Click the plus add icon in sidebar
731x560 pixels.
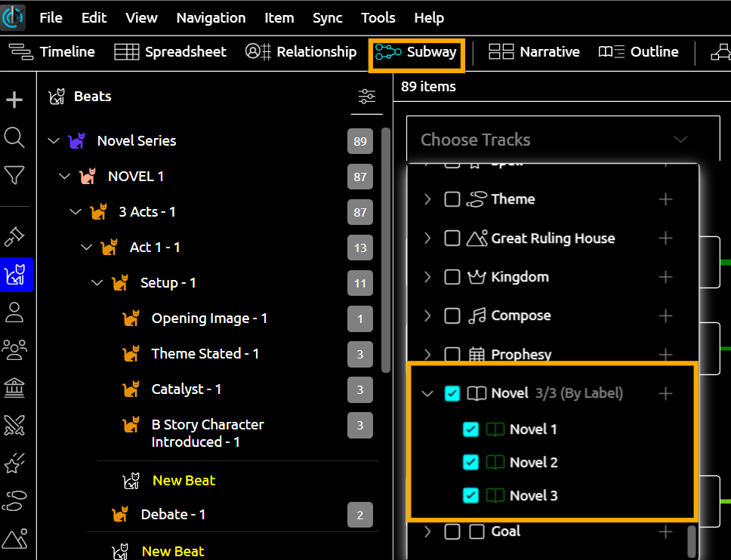point(14,100)
